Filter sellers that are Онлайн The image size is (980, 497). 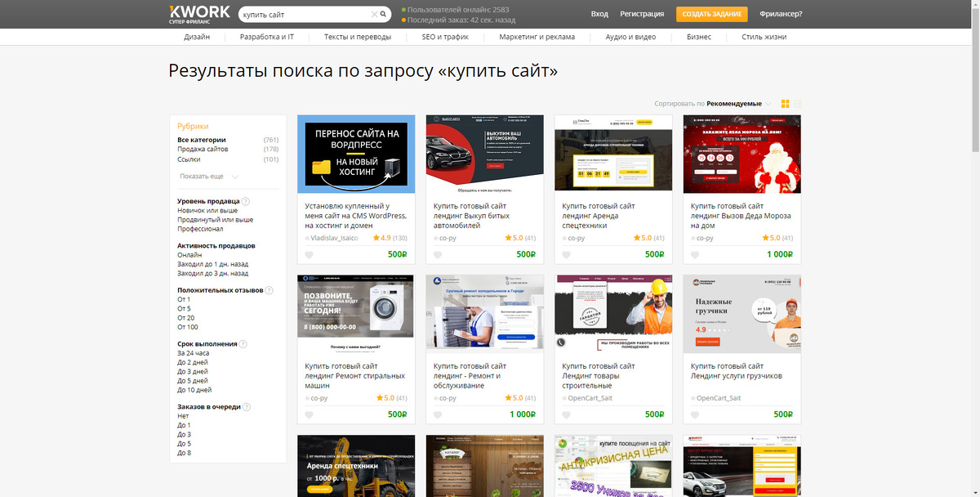(x=189, y=255)
